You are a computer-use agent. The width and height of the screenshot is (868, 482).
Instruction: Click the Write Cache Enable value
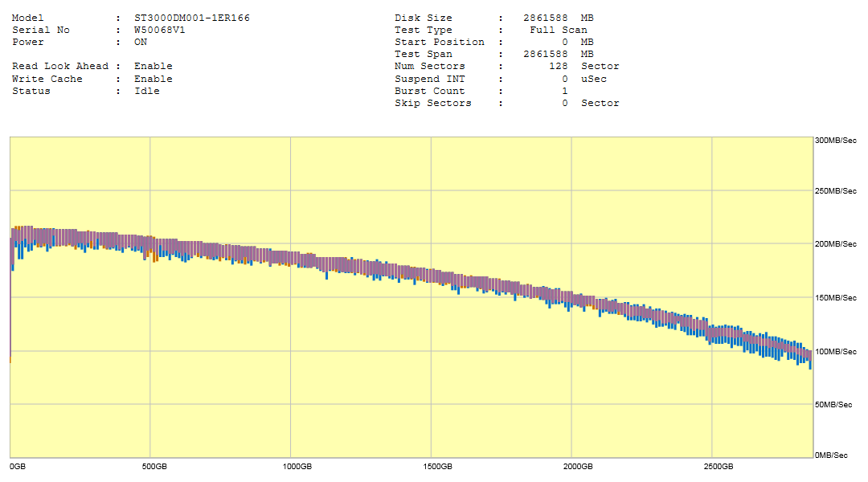coord(153,79)
